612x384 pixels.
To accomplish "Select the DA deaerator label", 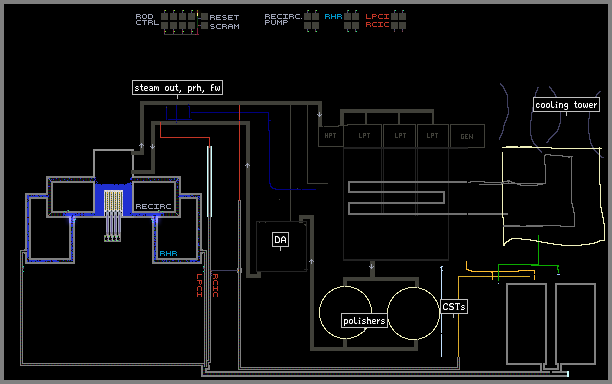I will (x=280, y=240).
